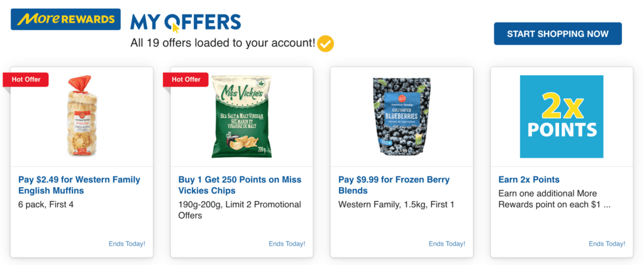Click Ends Today on Miss Vickies card
644x265 pixels.
point(287,244)
